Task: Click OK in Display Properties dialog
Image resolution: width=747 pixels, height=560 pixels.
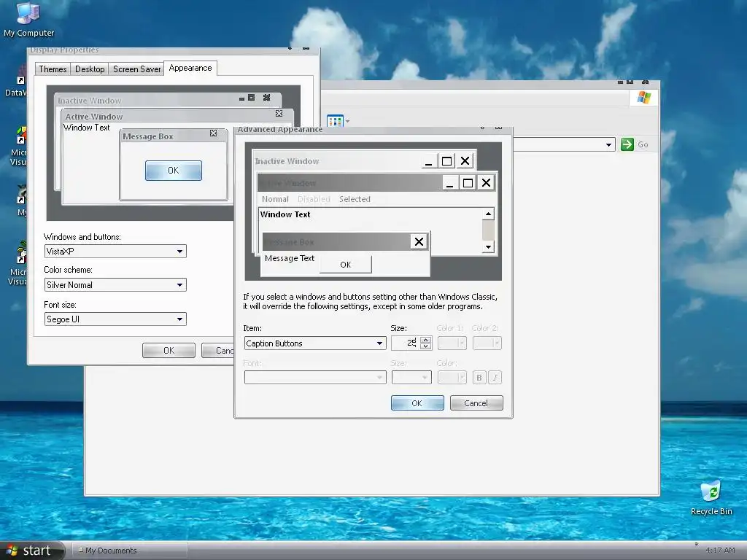Action: [169, 351]
